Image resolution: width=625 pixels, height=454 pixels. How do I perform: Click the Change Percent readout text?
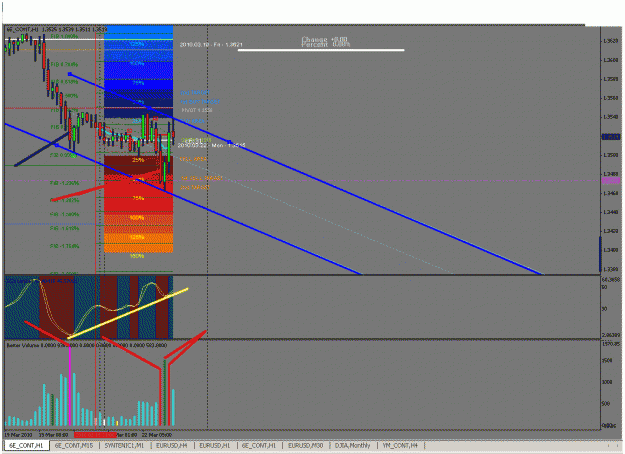[x=325, y=42]
